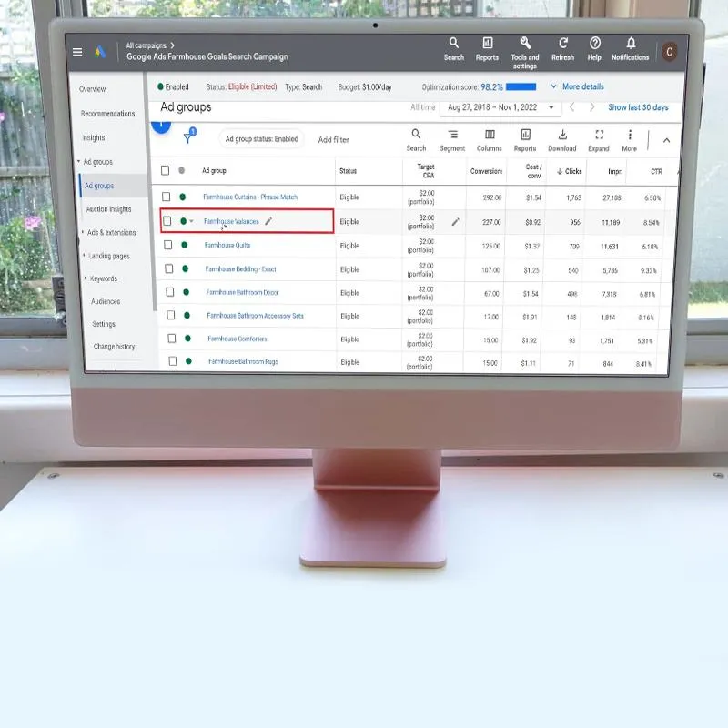Open Tools and settings wrench
Image resolution: width=728 pixels, height=728 pixels.
525,44
